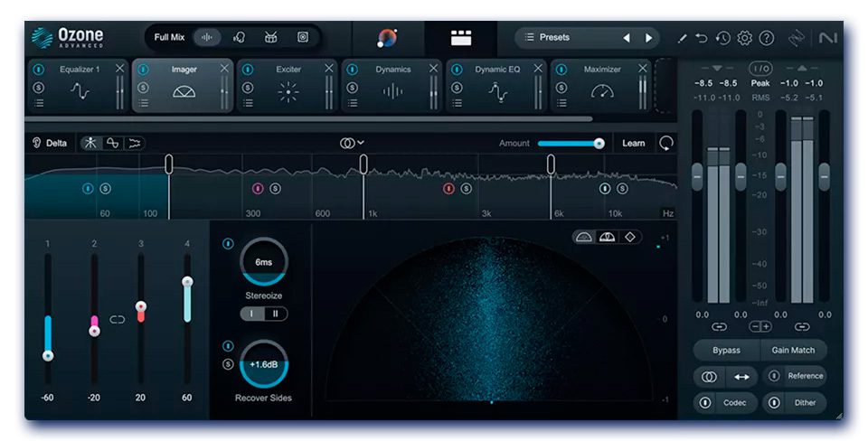Open the Imager module preset list

(x=143, y=103)
